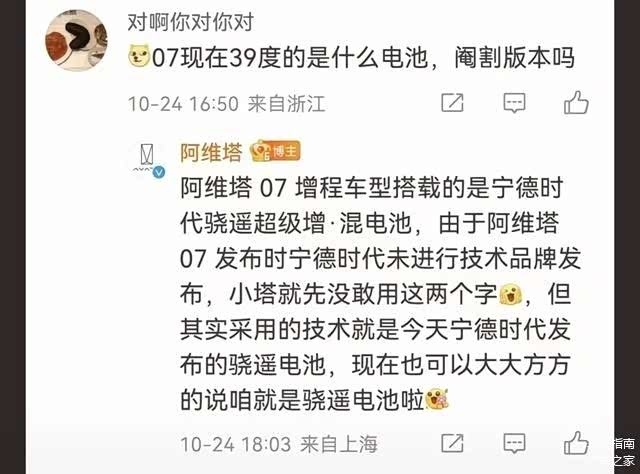Select 阿维塔's reply text about 宁德时代骁遥

tap(380, 294)
